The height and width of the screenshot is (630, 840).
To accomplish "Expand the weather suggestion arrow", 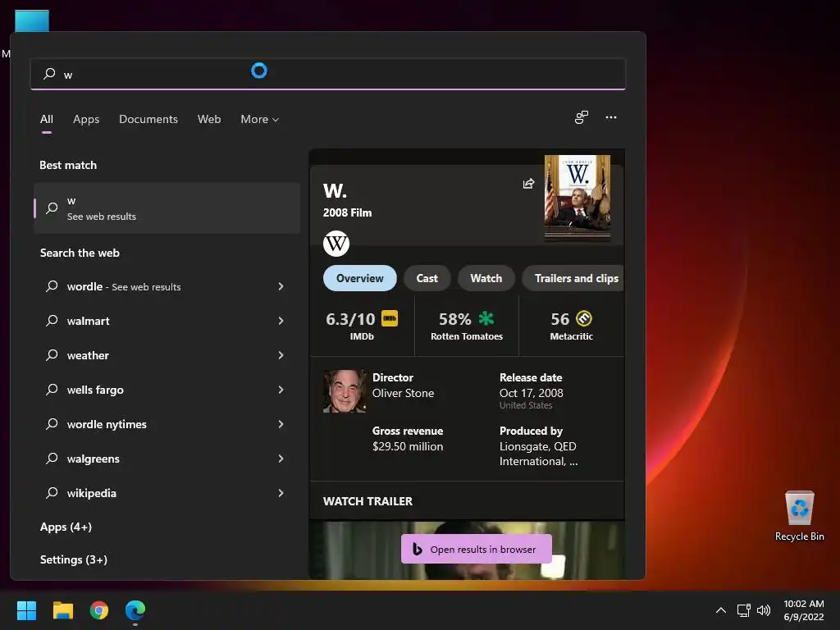I will [x=281, y=355].
